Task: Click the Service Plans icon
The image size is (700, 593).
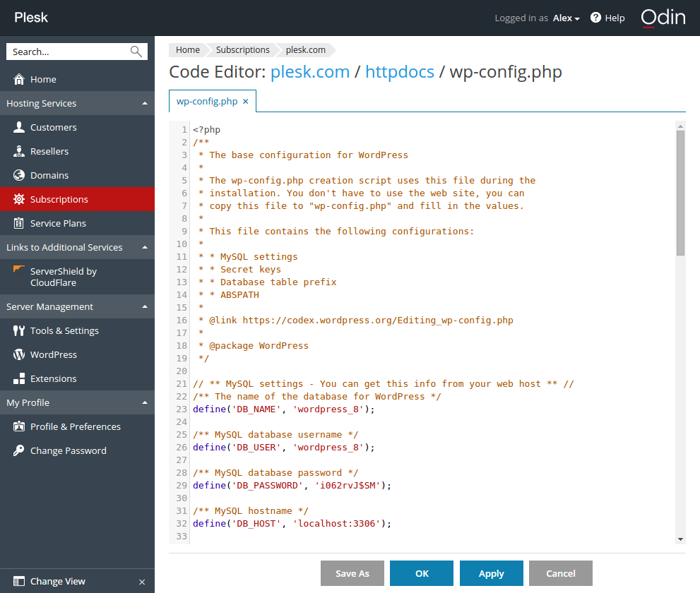Action: point(19,223)
